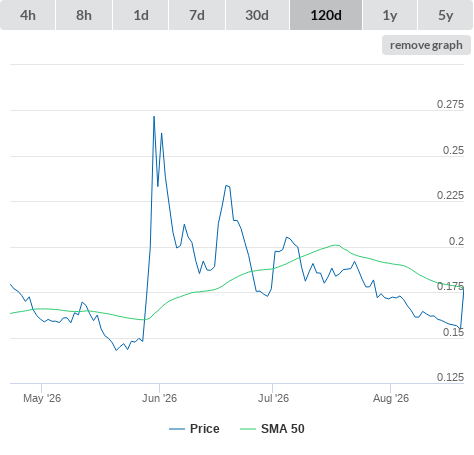Click the remove graph button
The height and width of the screenshot is (455, 474).
tap(426, 45)
